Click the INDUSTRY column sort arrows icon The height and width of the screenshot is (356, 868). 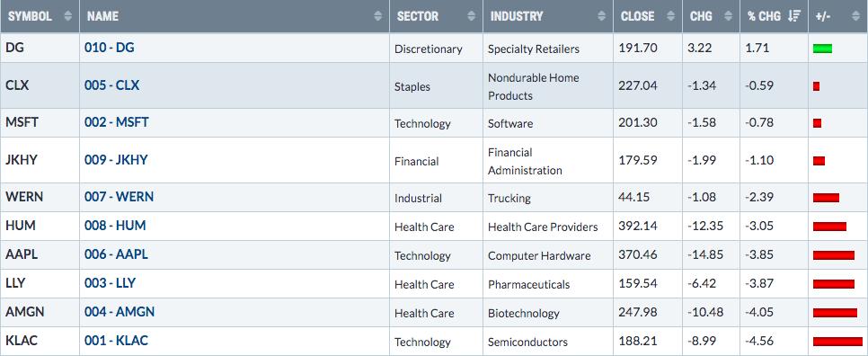tap(602, 16)
